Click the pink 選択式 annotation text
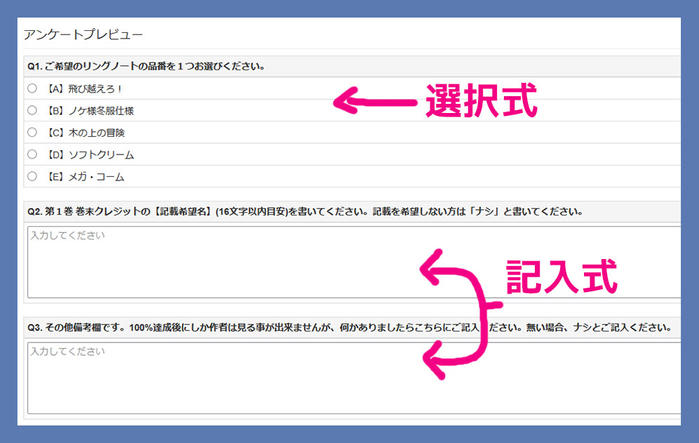Image resolution: width=699 pixels, height=443 pixels. pos(482,101)
